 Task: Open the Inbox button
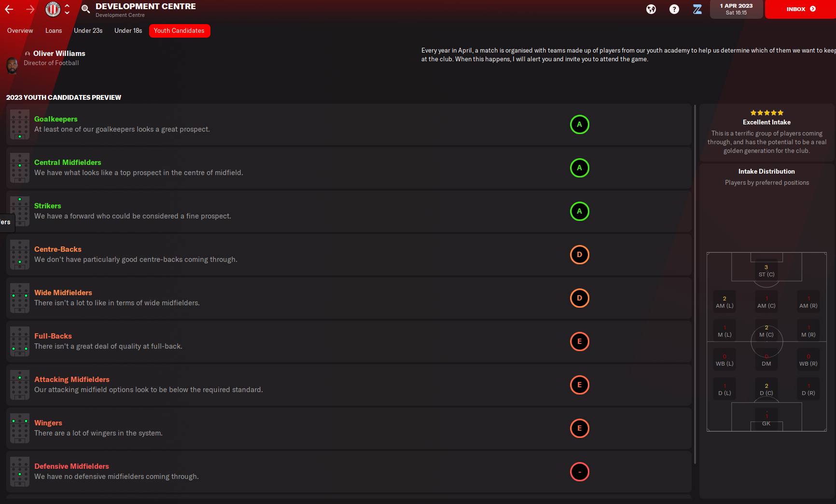(x=801, y=9)
